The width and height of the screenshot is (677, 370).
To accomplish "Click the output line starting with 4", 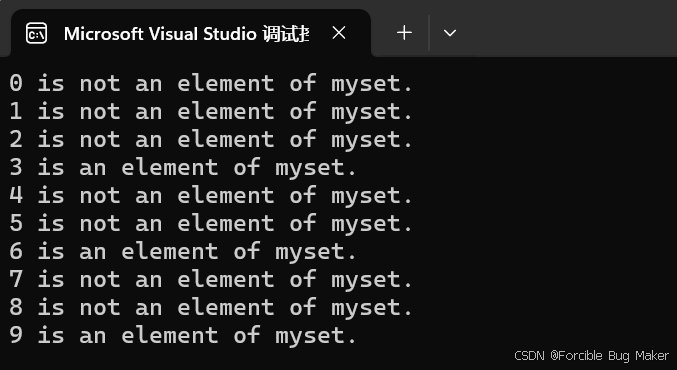I will (211, 196).
